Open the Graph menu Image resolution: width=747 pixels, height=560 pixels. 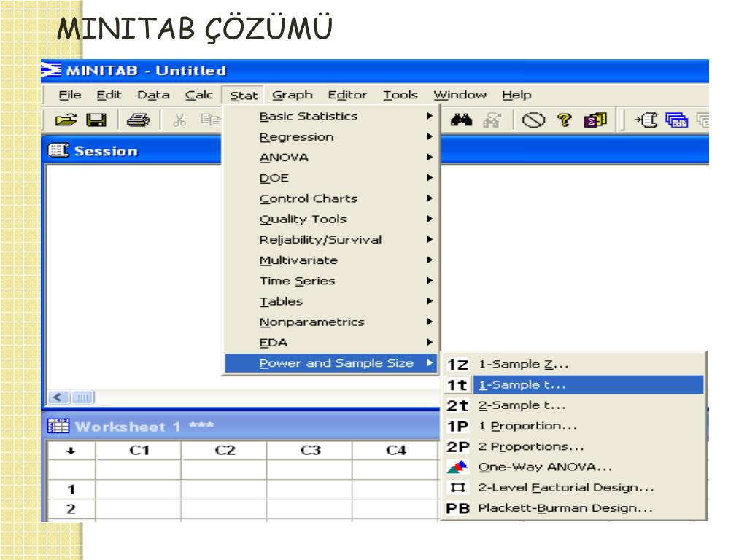click(x=293, y=96)
